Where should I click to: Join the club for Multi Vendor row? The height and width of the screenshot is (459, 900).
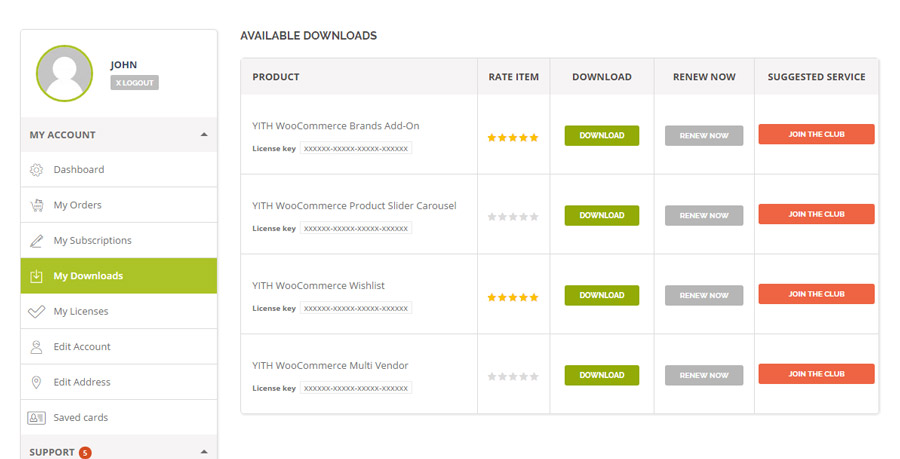pos(816,374)
